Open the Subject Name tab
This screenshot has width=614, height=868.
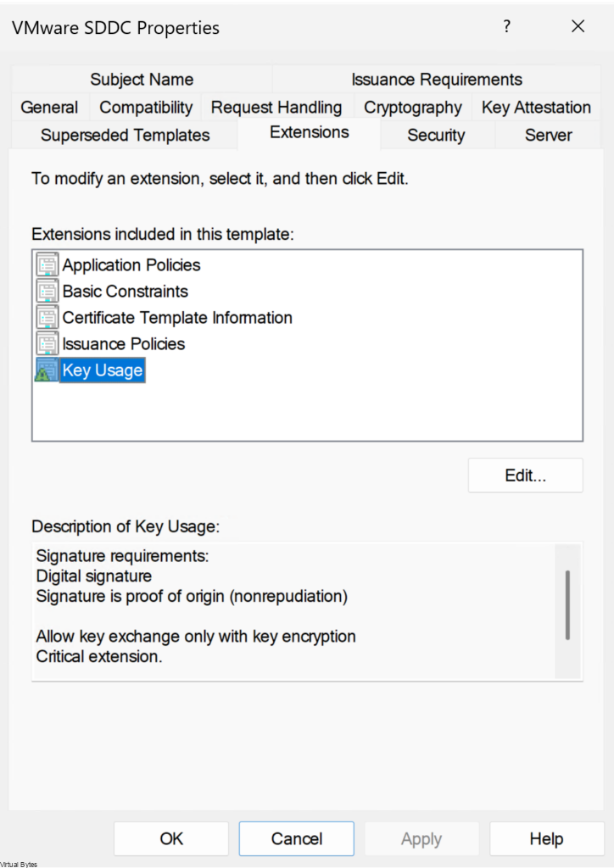(x=142, y=80)
